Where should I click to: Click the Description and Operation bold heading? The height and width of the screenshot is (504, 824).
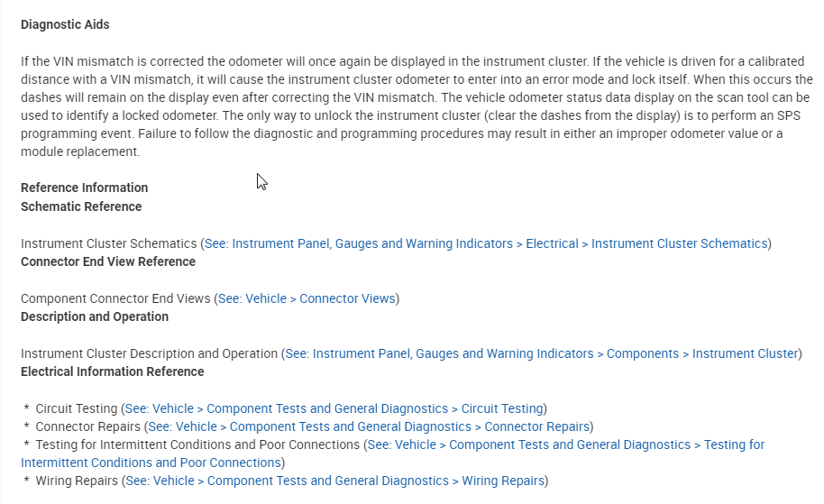[x=95, y=316]
